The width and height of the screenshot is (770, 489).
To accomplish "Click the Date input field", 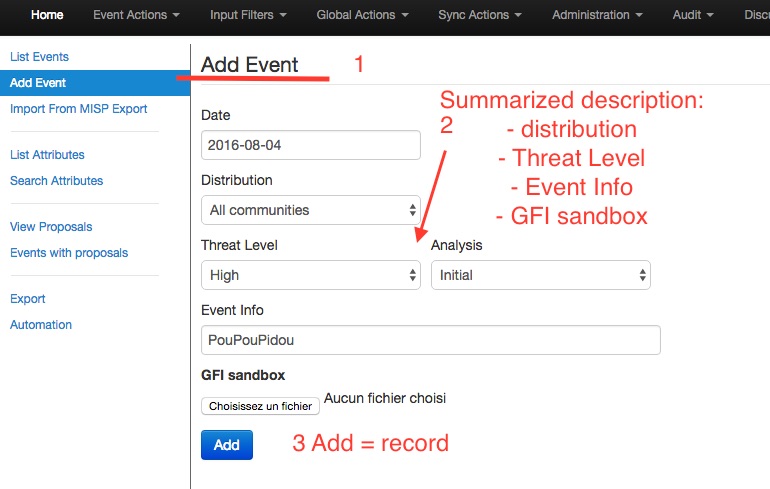I will click(x=310, y=145).
